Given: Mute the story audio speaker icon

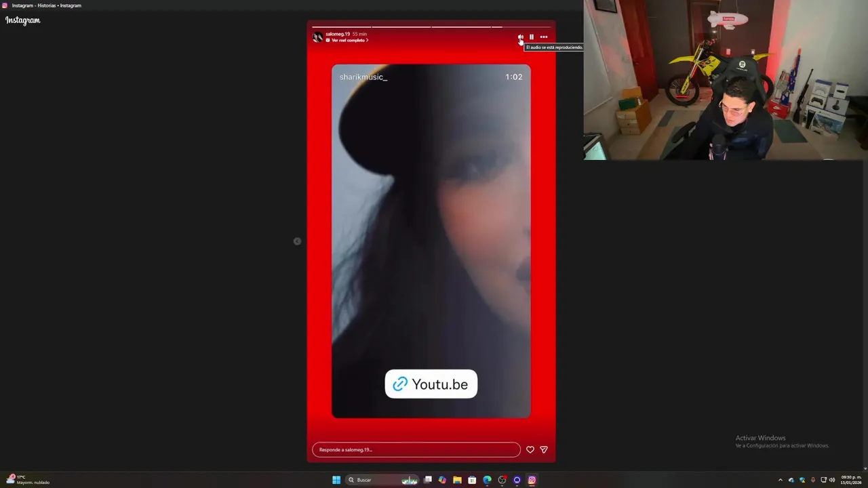Looking at the screenshot, I should [x=520, y=37].
